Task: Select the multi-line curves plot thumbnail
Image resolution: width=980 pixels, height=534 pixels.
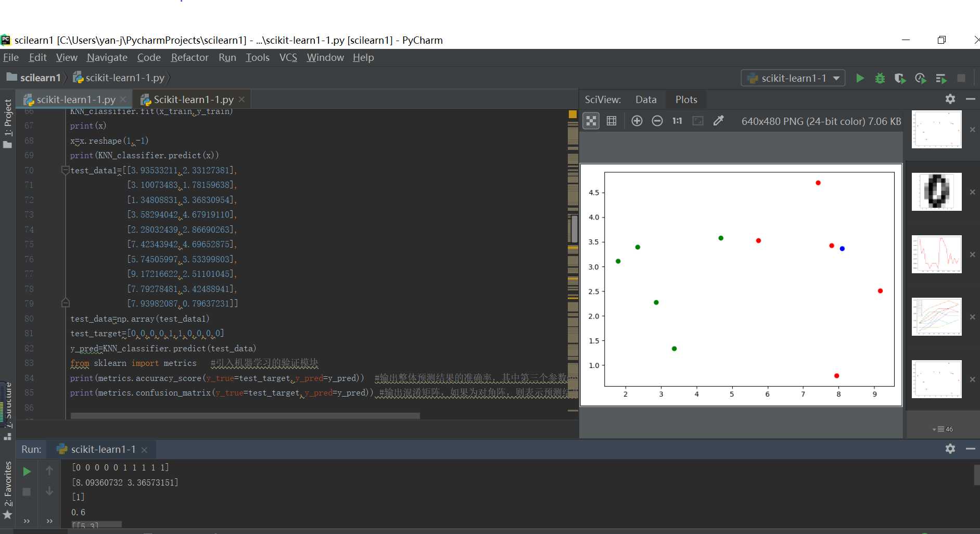Action: click(936, 317)
